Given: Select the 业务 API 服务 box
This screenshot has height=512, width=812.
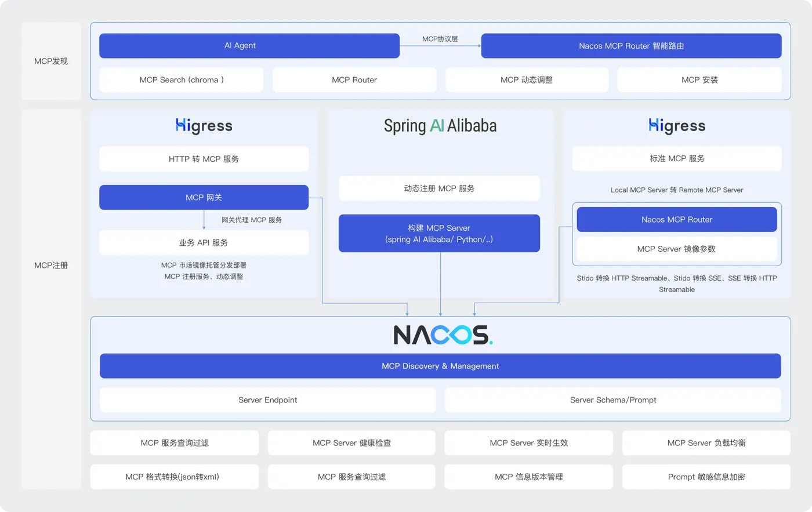Looking at the screenshot, I should tap(204, 242).
